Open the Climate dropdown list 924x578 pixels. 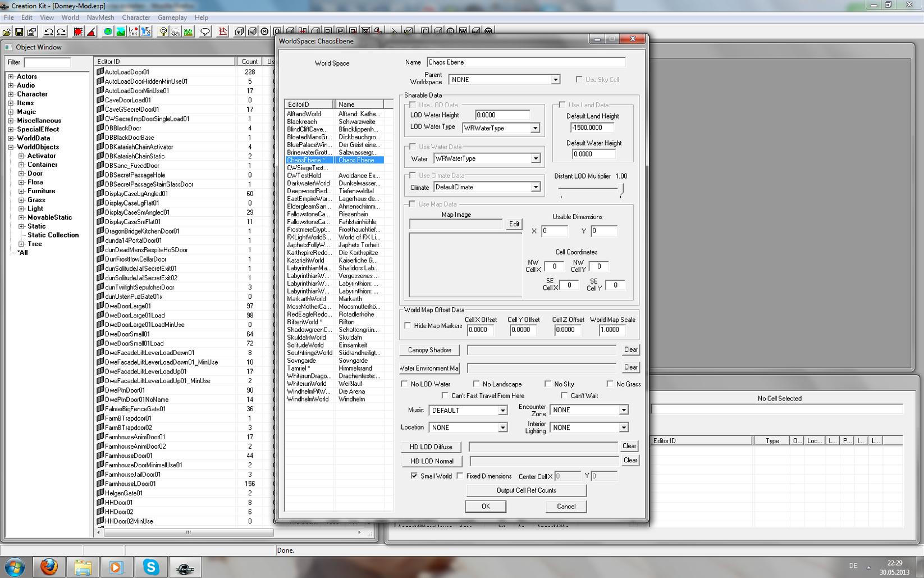pos(535,187)
